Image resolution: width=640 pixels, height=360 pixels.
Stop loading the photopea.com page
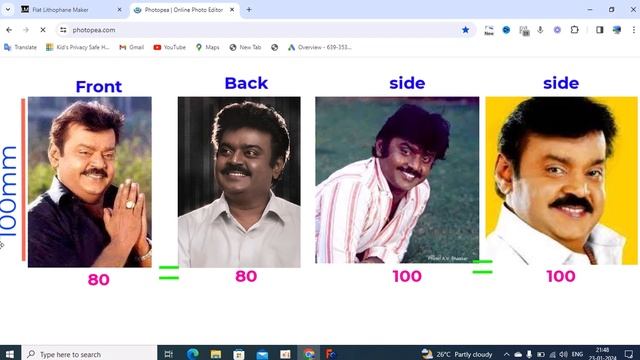point(42,30)
